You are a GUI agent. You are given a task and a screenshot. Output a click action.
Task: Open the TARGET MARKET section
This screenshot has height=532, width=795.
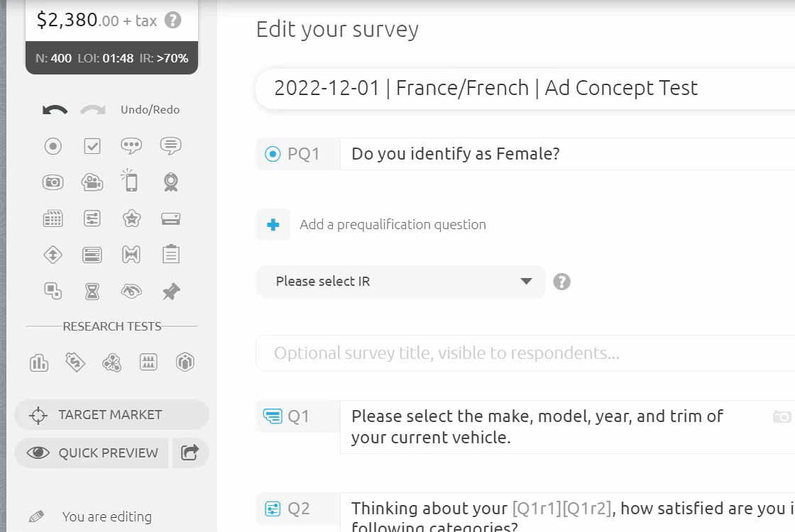point(111,415)
